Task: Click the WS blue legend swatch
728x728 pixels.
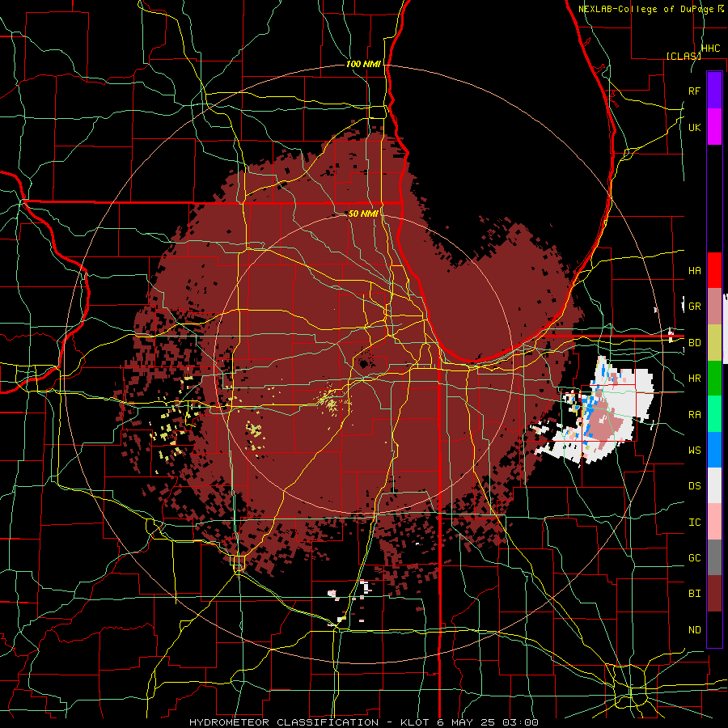Action: coord(714,450)
